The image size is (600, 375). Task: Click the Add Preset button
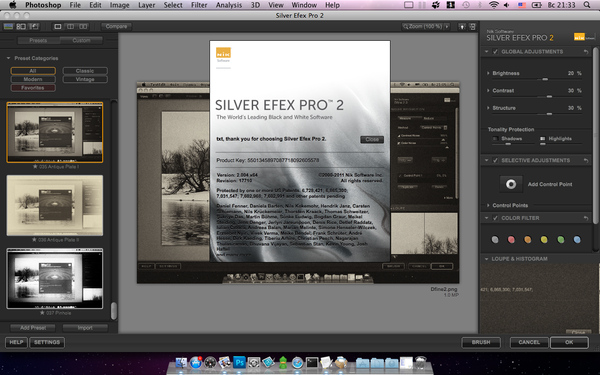point(33,328)
